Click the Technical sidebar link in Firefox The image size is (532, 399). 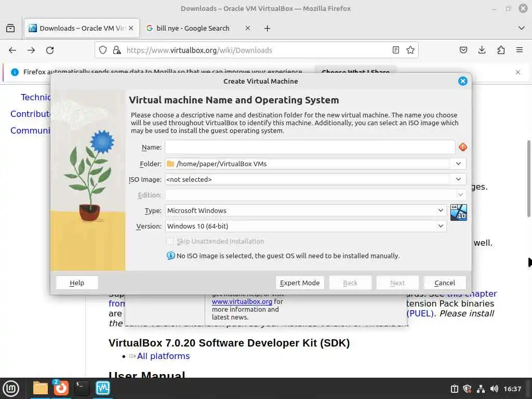click(35, 97)
